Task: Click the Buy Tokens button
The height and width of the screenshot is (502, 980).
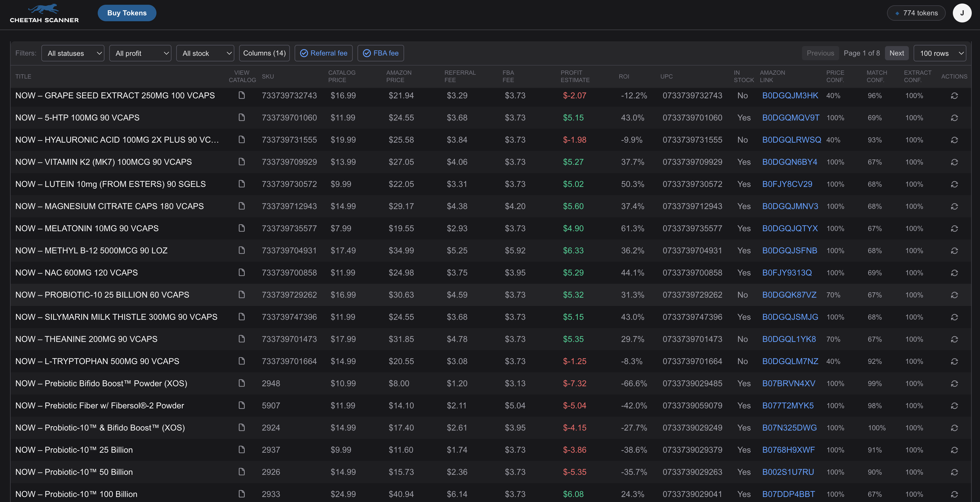Action: click(x=127, y=13)
